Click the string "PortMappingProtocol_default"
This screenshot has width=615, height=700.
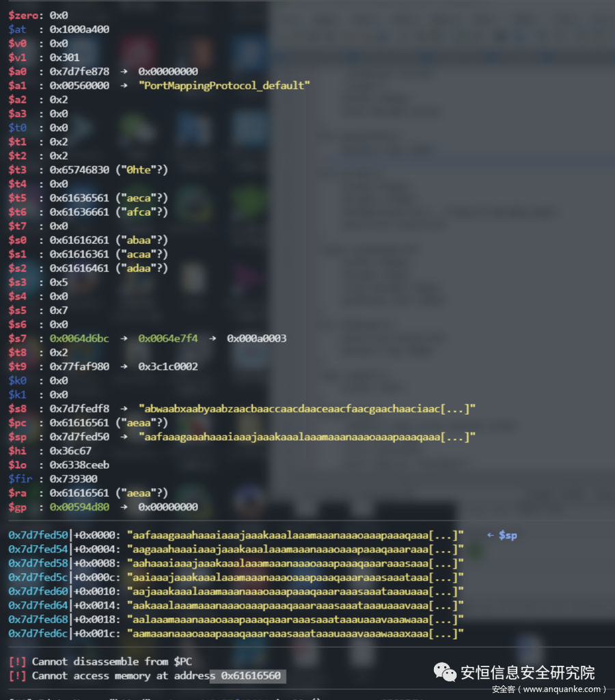pos(224,85)
